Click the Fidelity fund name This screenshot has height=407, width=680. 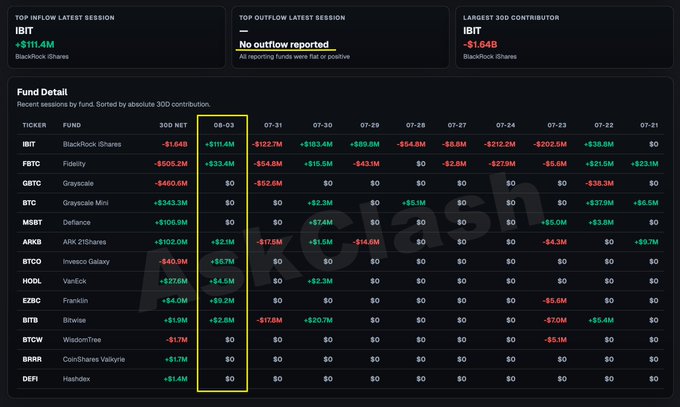[74, 164]
